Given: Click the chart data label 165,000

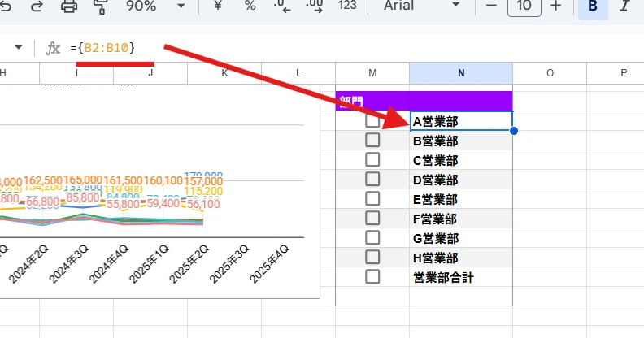Looking at the screenshot, I should click(x=83, y=180).
